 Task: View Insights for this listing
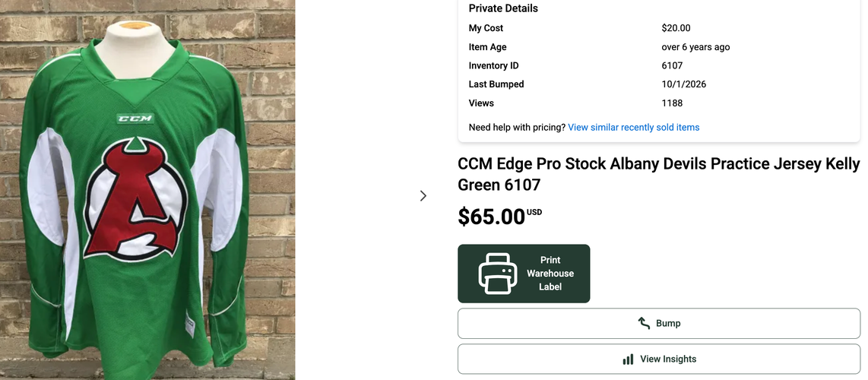pos(659,359)
